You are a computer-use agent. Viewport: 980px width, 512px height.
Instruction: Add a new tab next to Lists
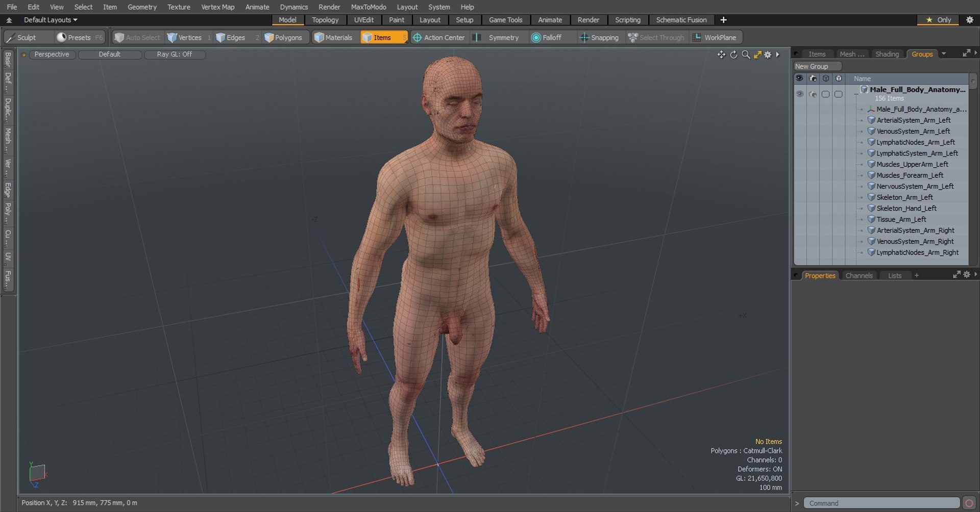click(x=917, y=275)
